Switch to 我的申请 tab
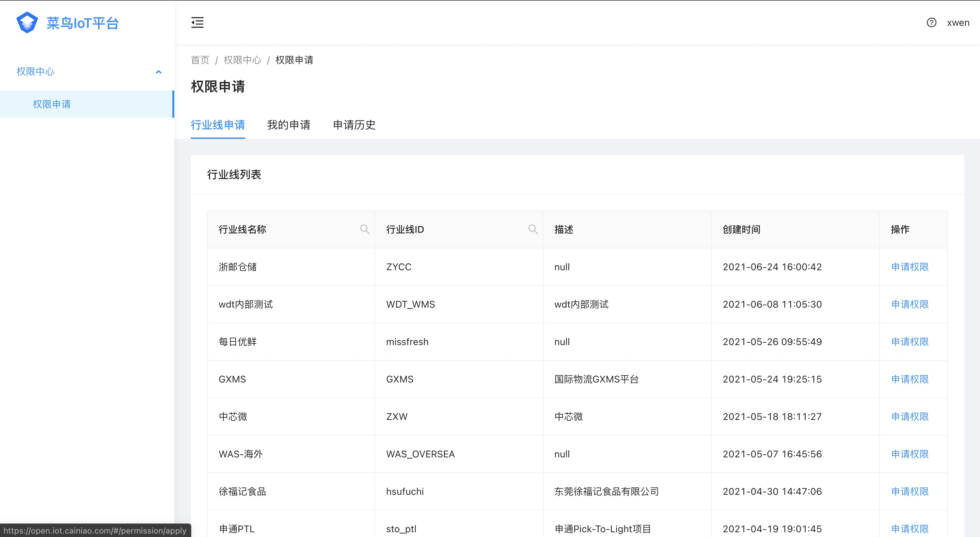This screenshot has width=980, height=537. 288,125
